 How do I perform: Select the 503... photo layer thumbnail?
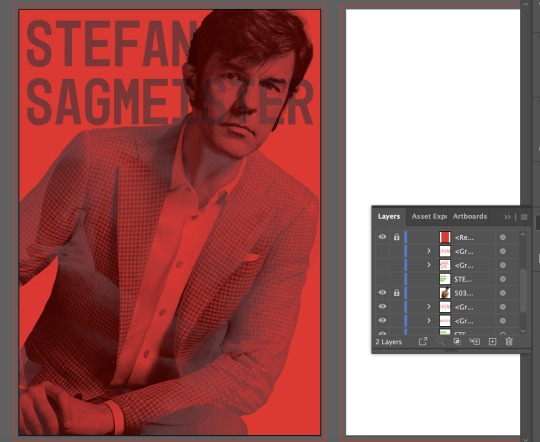point(445,293)
